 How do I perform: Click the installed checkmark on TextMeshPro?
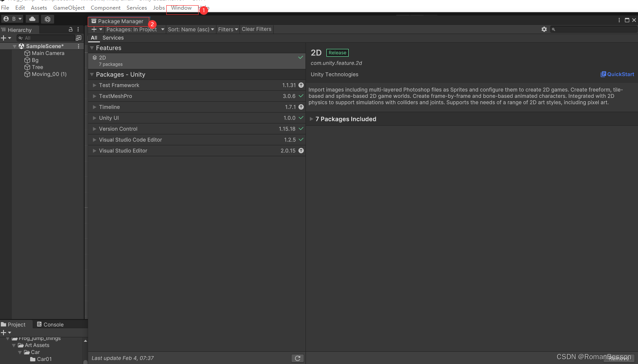coord(301,96)
